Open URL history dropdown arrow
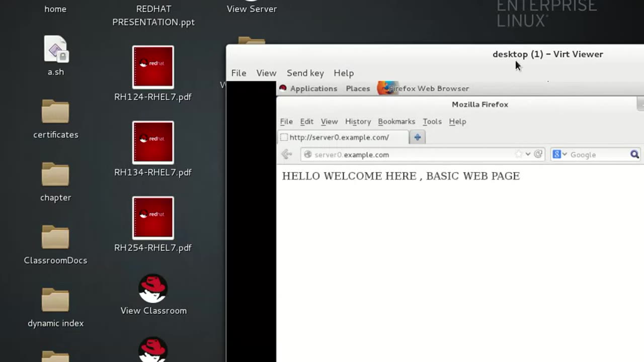The image size is (644, 362). [528, 154]
